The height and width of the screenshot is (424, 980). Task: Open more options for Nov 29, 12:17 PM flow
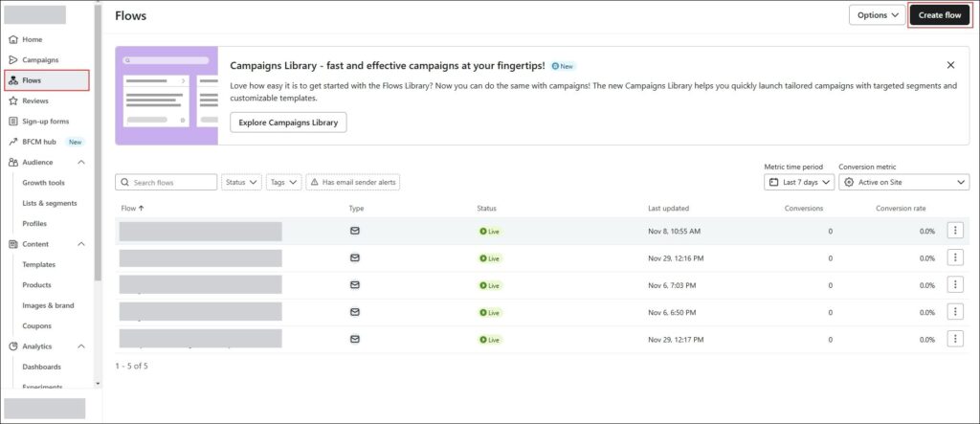point(955,338)
